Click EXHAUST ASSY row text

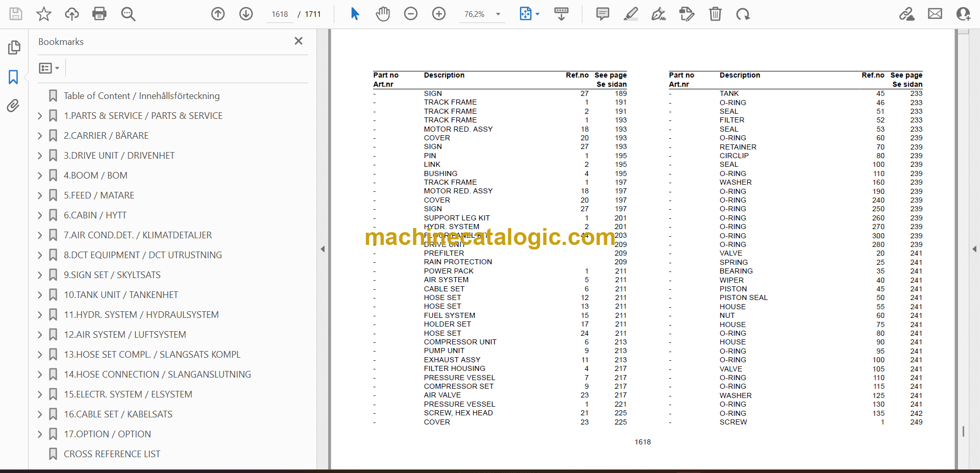452,360
